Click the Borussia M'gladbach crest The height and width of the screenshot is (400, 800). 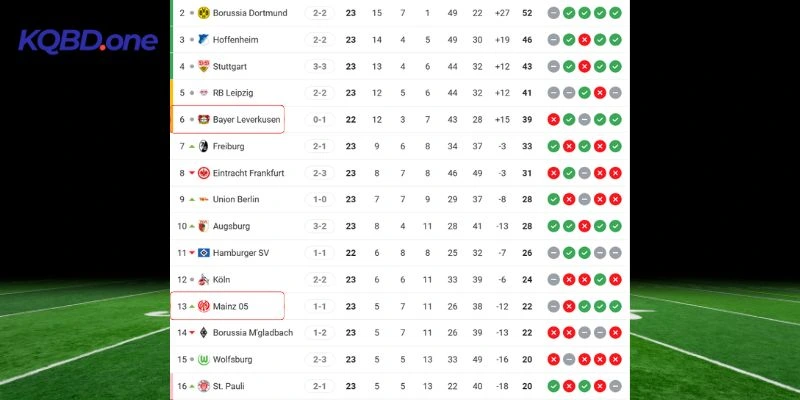tap(203, 333)
